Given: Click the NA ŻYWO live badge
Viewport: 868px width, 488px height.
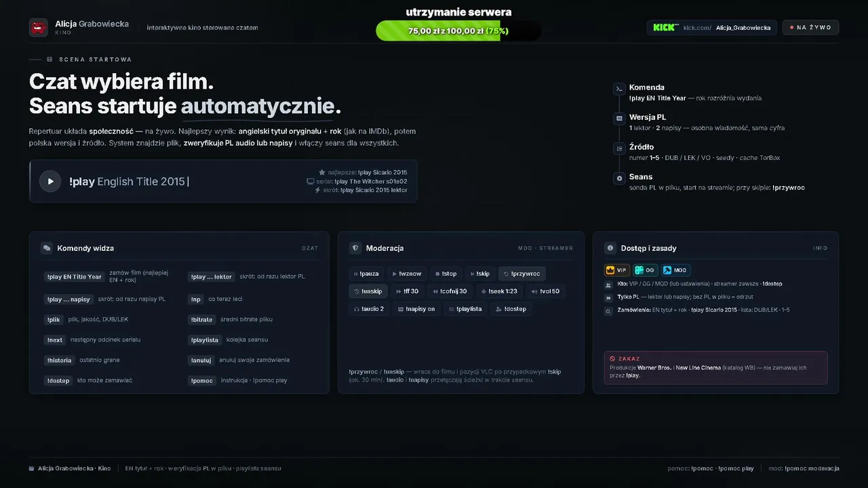Looking at the screenshot, I should [x=810, y=28].
